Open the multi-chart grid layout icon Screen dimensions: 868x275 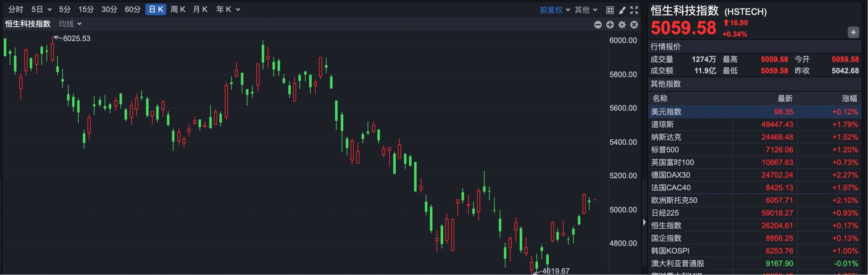610,10
